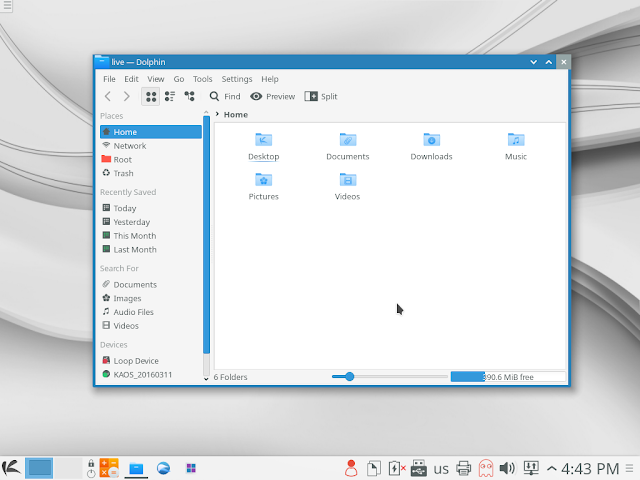Open the ghost tray icon
Viewport: 640px width, 480px height.
(486, 468)
